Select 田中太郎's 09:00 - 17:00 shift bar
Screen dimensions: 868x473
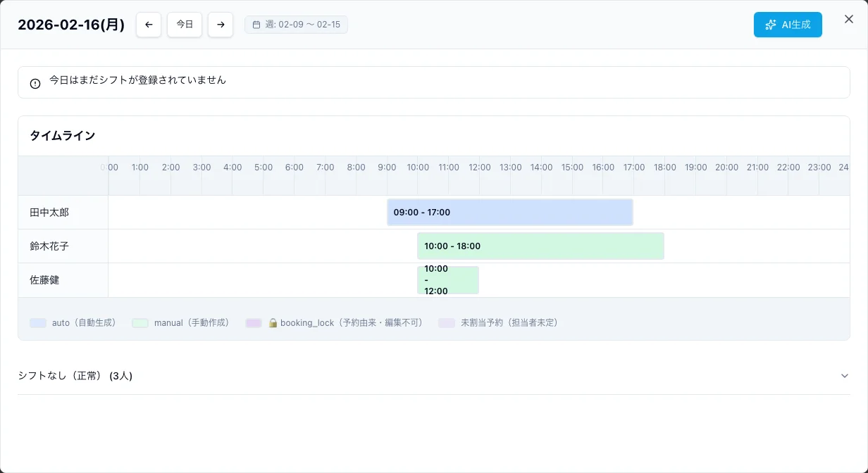[509, 212]
